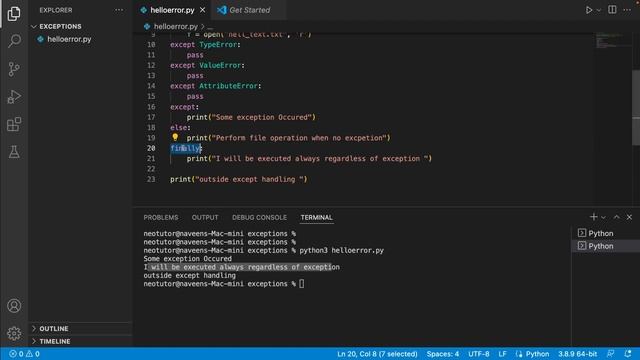Image resolution: width=640 pixels, height=360 pixels.
Task: Switch to helloerror.py editor tab
Action: [172, 10]
